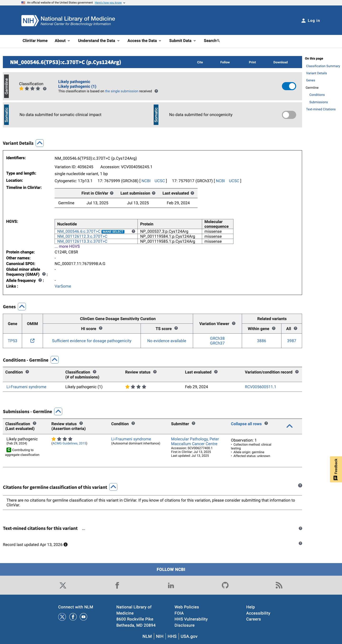Expand Text-mined citations section ellipsis

point(84,528)
